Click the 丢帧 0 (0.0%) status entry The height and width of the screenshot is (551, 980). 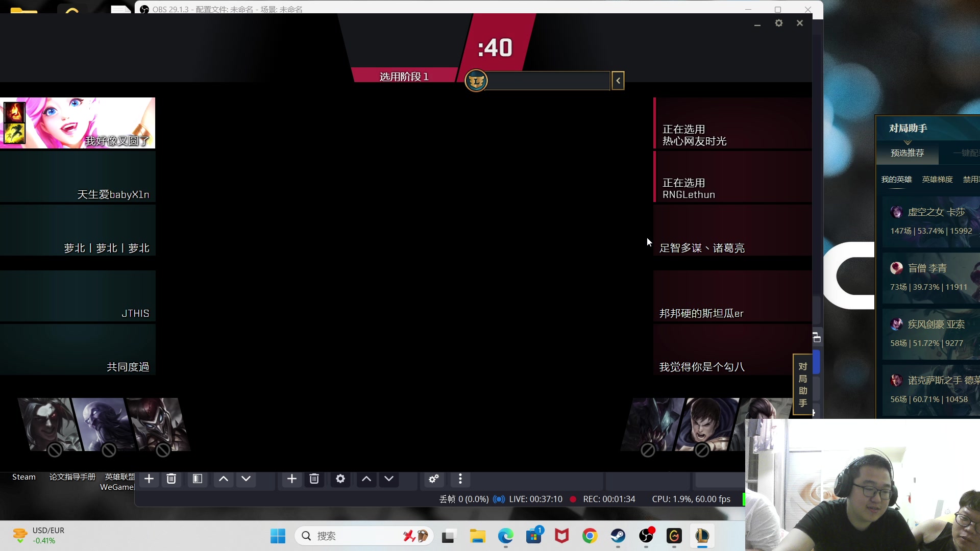pyautogui.click(x=464, y=499)
